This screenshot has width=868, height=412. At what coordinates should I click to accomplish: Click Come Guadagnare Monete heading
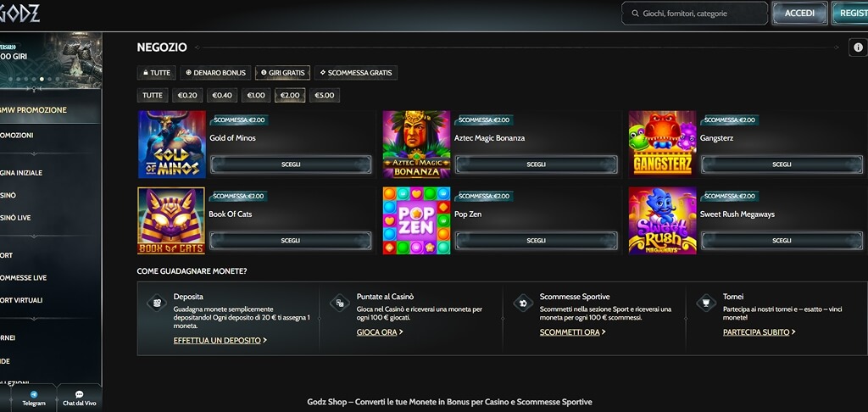[192, 271]
